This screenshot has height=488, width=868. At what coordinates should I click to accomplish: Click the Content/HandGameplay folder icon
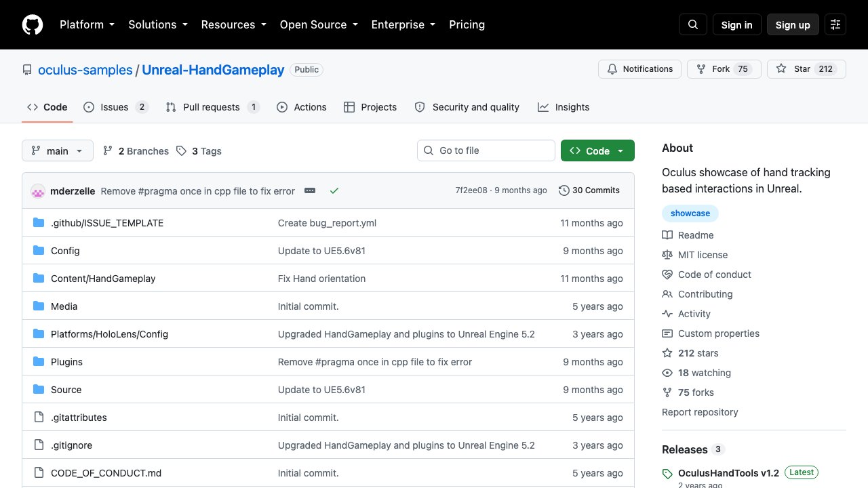coord(39,279)
